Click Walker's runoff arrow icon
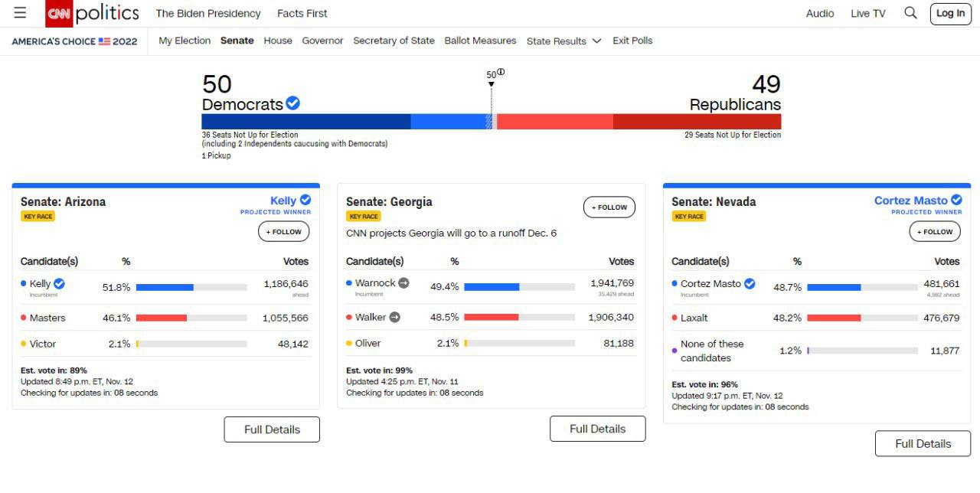980x493 pixels. (394, 317)
